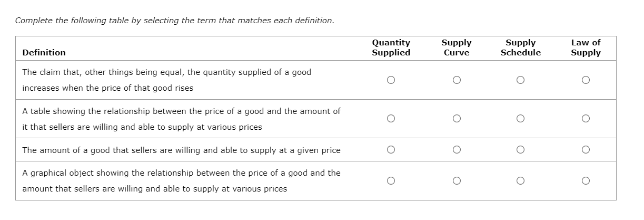Click the graphical object definition text
The width and height of the screenshot is (644, 220).
pyautogui.click(x=181, y=180)
